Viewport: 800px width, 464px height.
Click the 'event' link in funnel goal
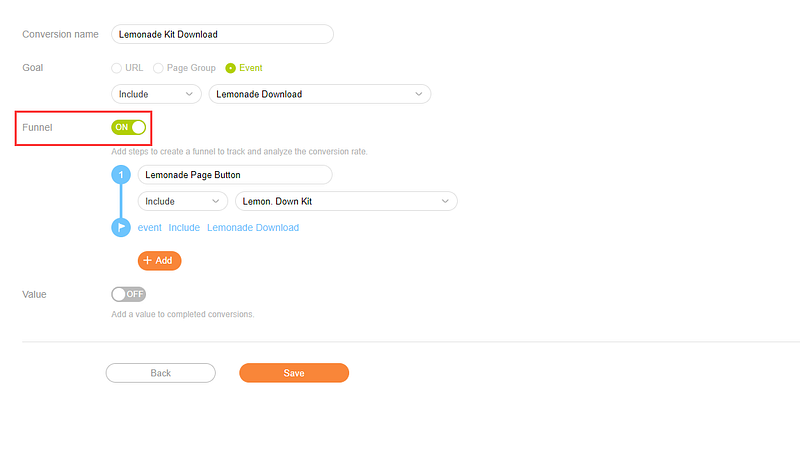tap(149, 228)
